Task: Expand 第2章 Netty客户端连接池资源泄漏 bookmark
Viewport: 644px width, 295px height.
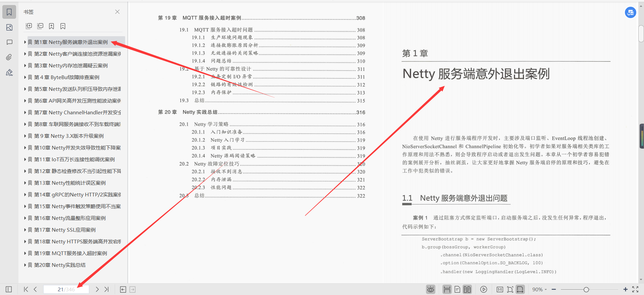Action: [25, 54]
